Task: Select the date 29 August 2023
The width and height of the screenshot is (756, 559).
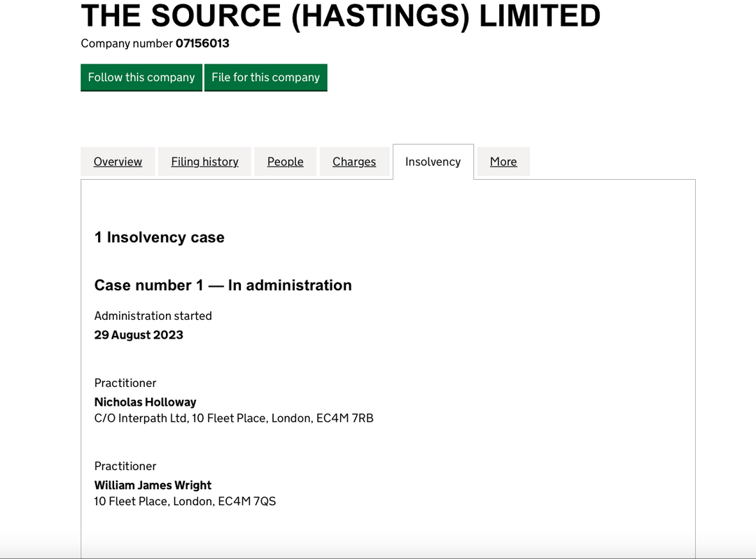Action: tap(139, 335)
